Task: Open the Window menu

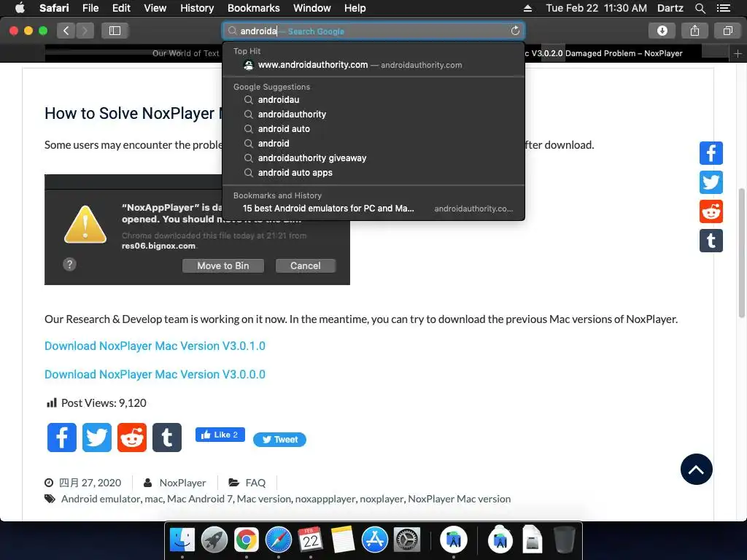Action: [311, 8]
